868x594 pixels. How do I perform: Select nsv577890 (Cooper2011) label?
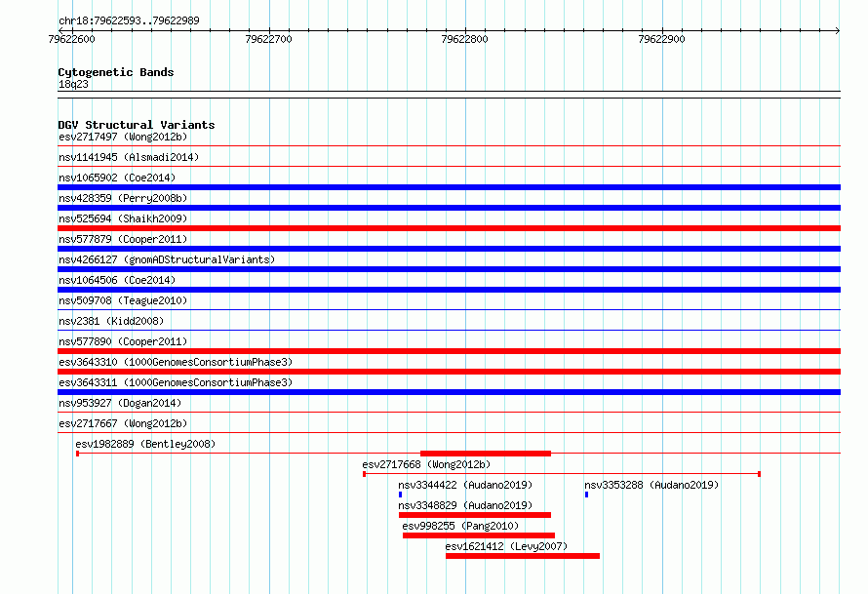(123, 341)
